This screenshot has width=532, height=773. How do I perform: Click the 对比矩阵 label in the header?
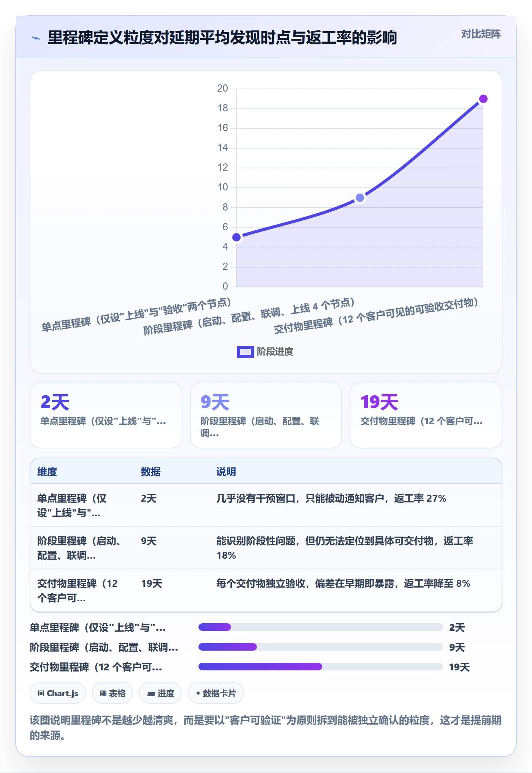pyautogui.click(x=481, y=34)
